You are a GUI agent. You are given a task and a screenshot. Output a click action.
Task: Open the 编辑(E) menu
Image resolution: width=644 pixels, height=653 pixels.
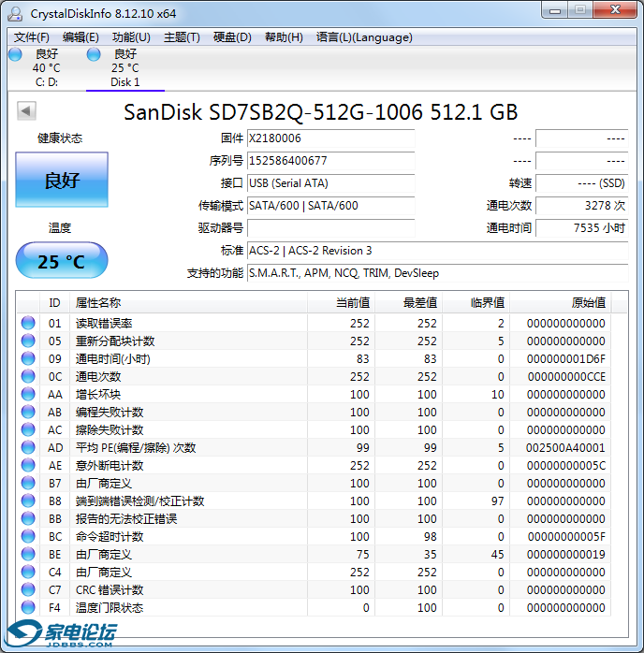coord(80,37)
